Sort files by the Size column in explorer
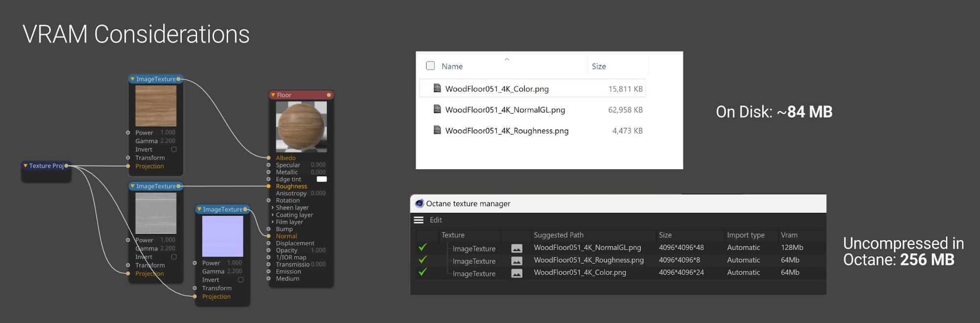 599,66
